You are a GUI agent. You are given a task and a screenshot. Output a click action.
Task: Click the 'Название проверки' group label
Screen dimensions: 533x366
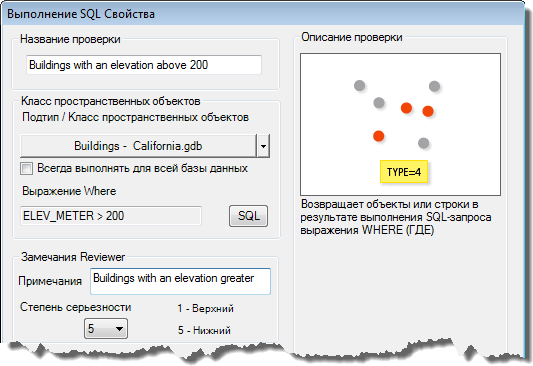pyautogui.click(x=70, y=39)
